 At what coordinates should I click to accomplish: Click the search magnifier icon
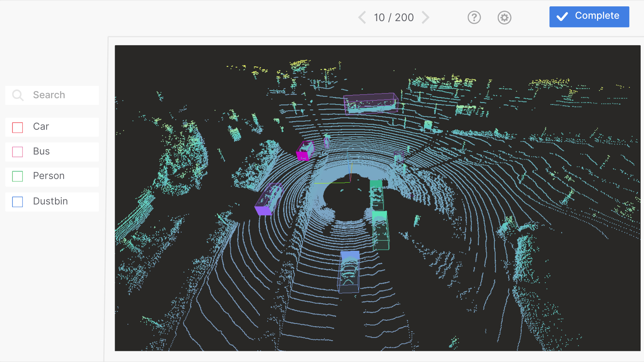coord(18,95)
